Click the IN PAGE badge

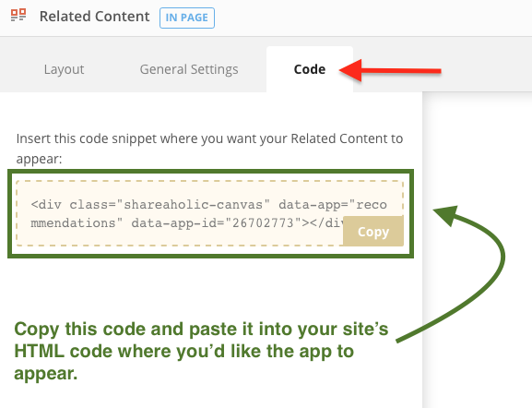(x=187, y=18)
